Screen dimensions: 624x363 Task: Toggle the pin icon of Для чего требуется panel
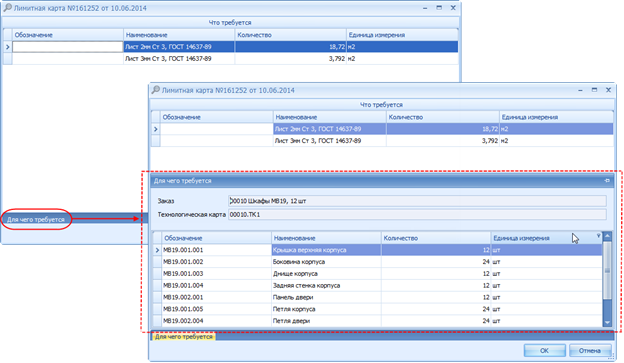(607, 181)
